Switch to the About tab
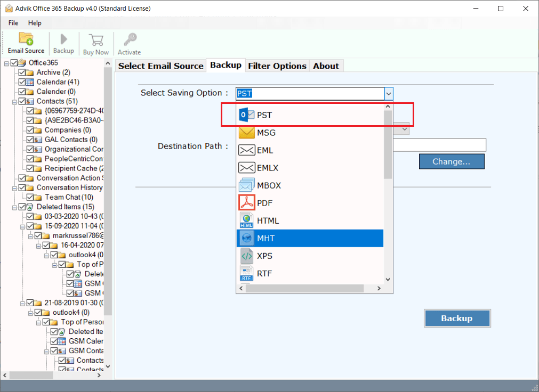Image resolution: width=539 pixels, height=392 pixels. [x=326, y=66]
